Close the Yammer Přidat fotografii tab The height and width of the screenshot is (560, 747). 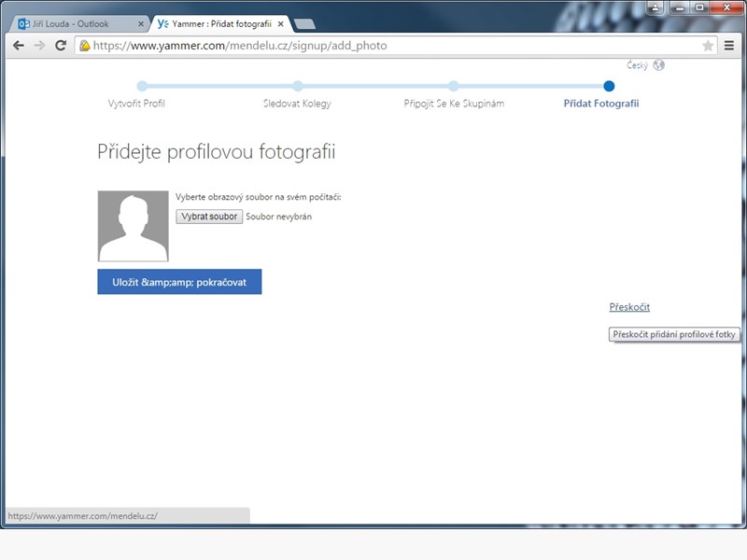coord(280,23)
